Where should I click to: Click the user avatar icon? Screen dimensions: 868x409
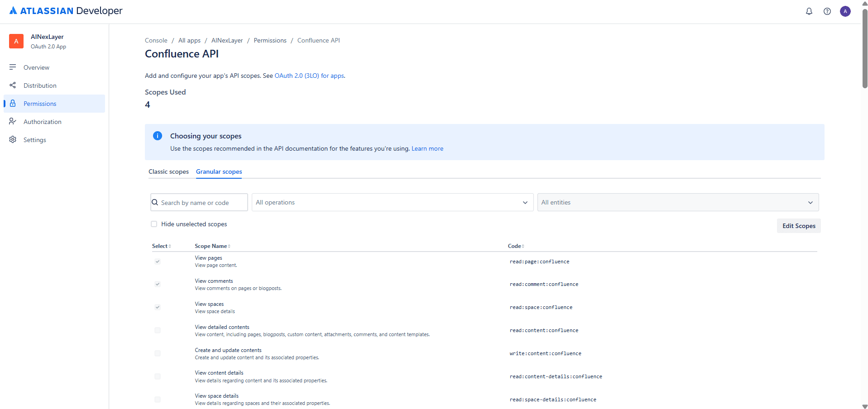click(x=846, y=11)
